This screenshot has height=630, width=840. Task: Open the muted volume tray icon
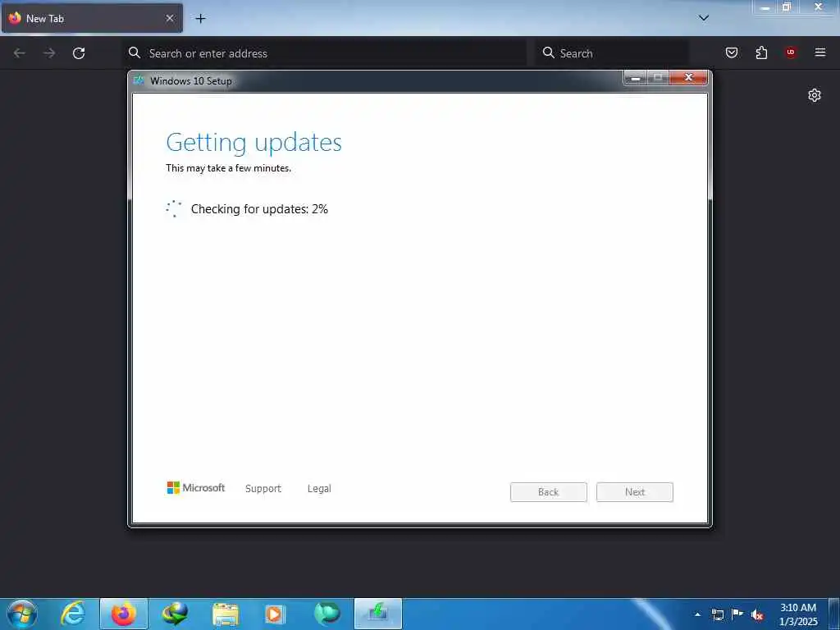757,614
